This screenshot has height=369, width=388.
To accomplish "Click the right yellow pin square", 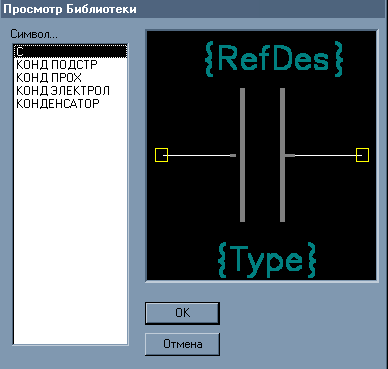I will pyautogui.click(x=362, y=155).
